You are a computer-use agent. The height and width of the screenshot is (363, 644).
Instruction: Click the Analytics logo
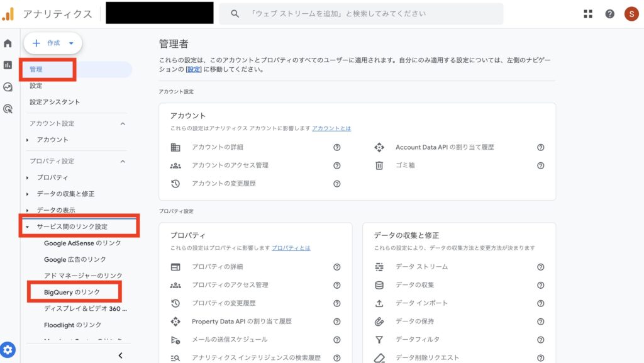(x=8, y=14)
